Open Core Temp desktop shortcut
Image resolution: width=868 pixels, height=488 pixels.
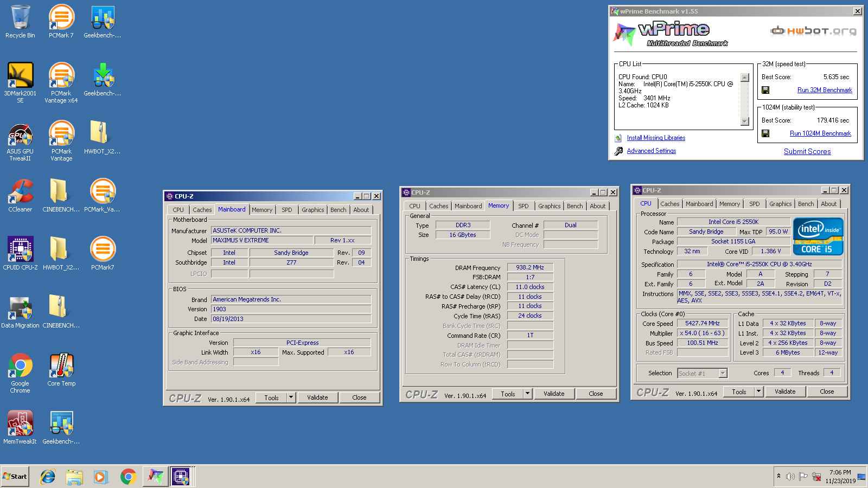coord(61,369)
